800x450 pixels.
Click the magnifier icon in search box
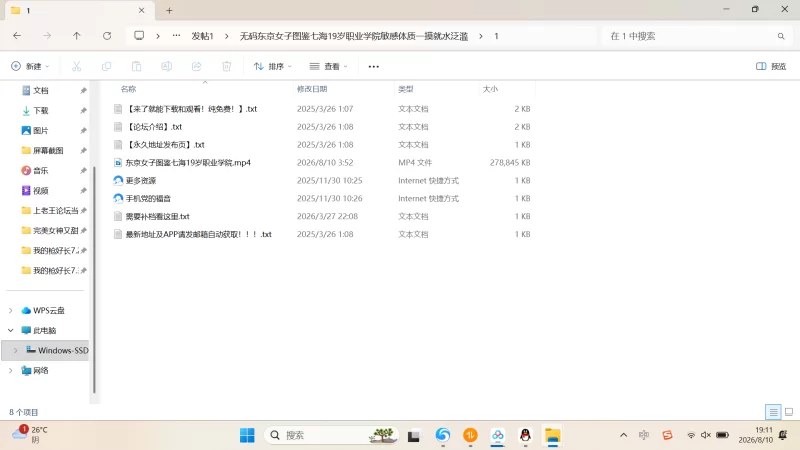[781, 36]
